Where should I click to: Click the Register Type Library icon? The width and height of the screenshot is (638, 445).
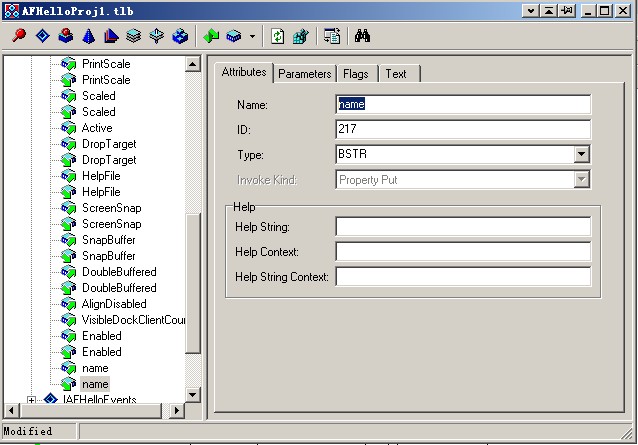301,36
